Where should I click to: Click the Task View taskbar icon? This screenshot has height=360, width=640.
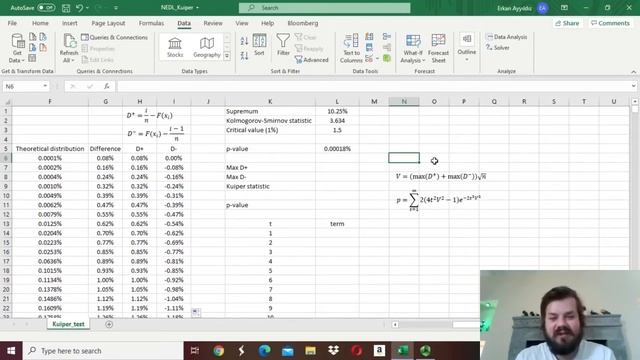pos(195,351)
